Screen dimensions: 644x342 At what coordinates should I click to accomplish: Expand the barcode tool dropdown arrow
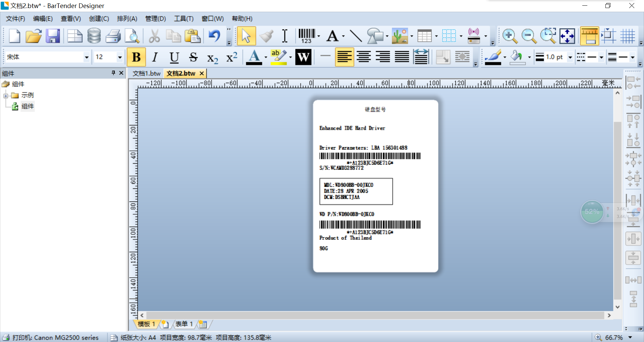click(x=319, y=36)
